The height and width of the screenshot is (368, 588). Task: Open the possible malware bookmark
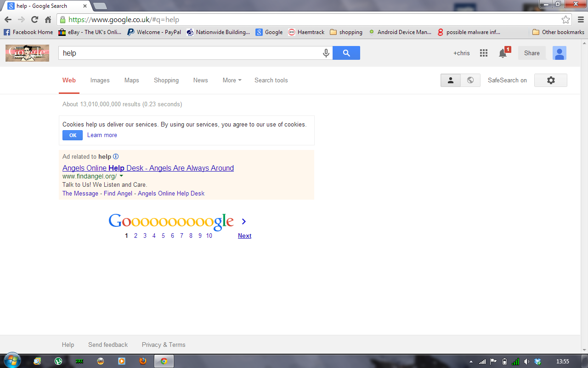pyautogui.click(x=469, y=32)
